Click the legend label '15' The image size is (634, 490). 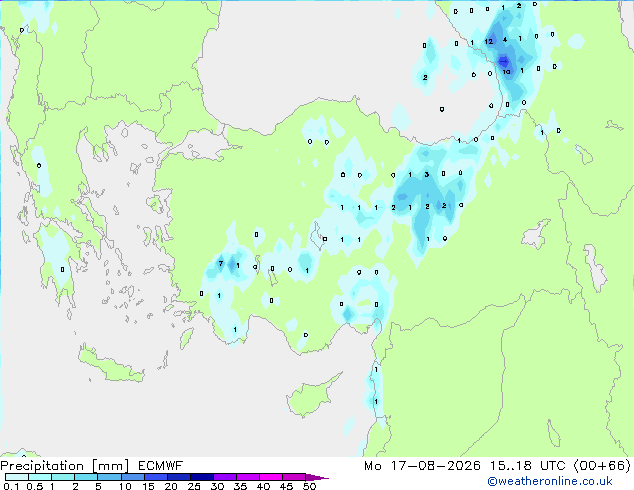coord(148,486)
